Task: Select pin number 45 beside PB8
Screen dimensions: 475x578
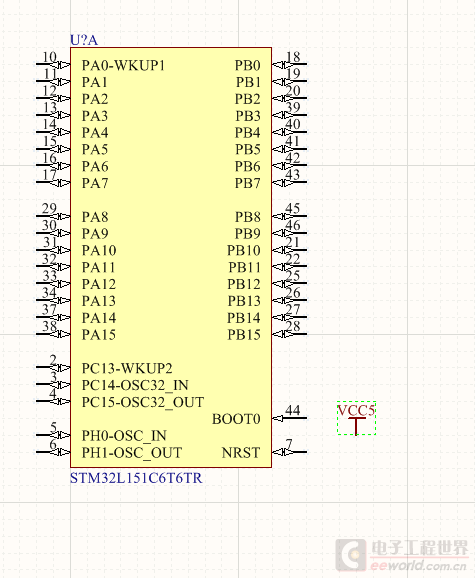Action: pyautogui.click(x=293, y=208)
